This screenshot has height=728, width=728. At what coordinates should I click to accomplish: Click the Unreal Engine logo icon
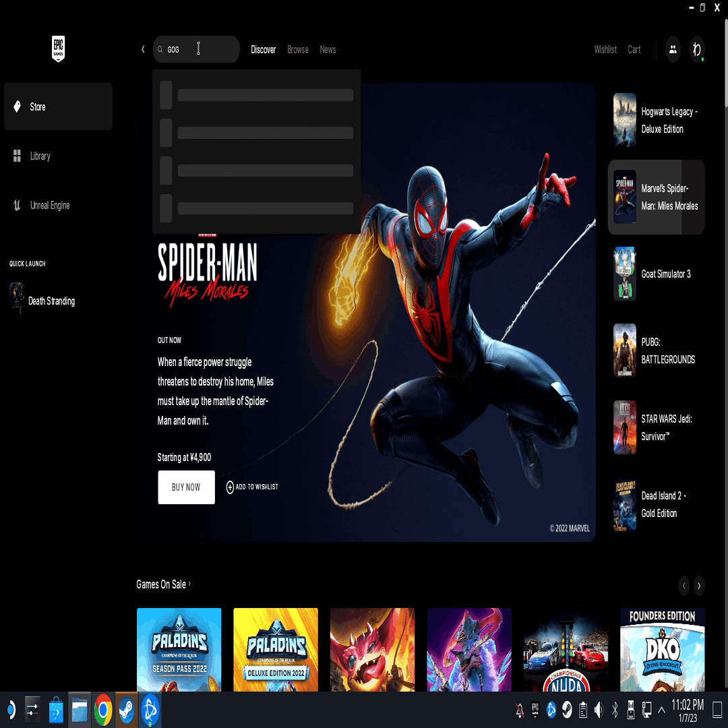pos(17,205)
